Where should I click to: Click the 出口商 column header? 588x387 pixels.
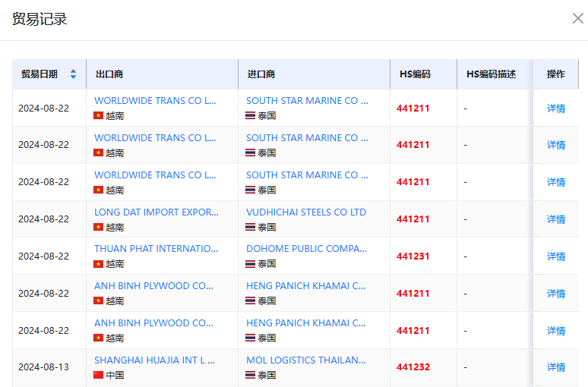109,74
